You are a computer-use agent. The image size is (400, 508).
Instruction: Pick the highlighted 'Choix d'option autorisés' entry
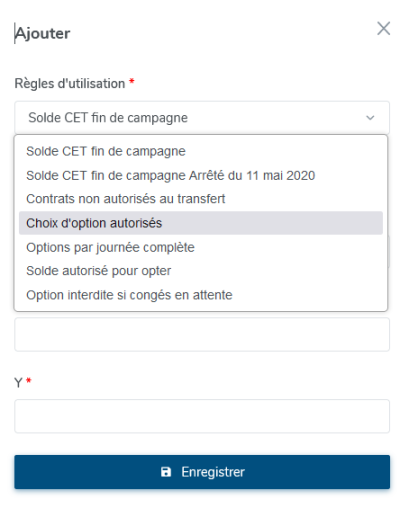click(201, 223)
